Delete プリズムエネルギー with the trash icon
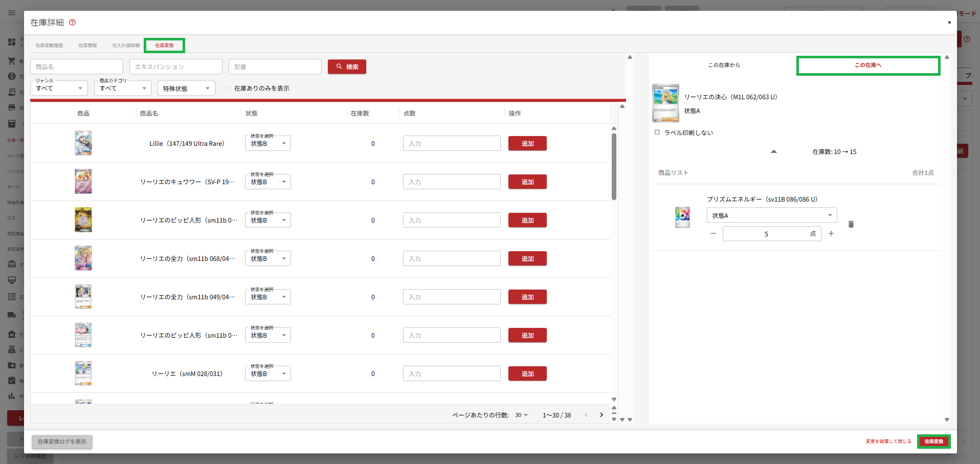The image size is (980, 464). click(851, 224)
